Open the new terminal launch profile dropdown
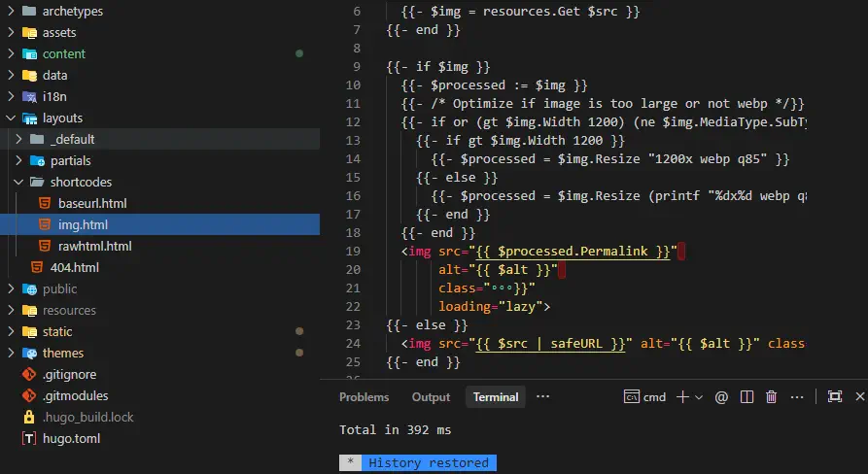The width and height of the screenshot is (868, 474). [x=699, y=397]
